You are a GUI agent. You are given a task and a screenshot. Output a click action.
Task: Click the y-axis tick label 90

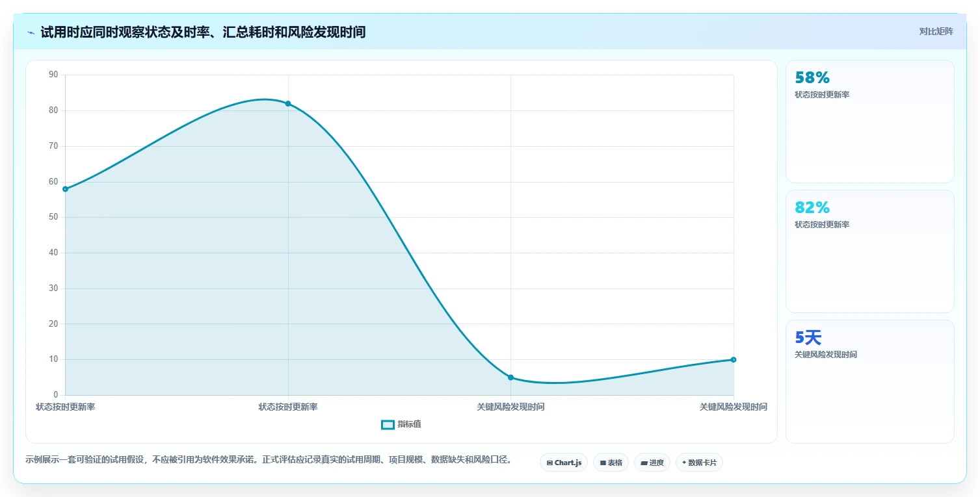(x=53, y=75)
